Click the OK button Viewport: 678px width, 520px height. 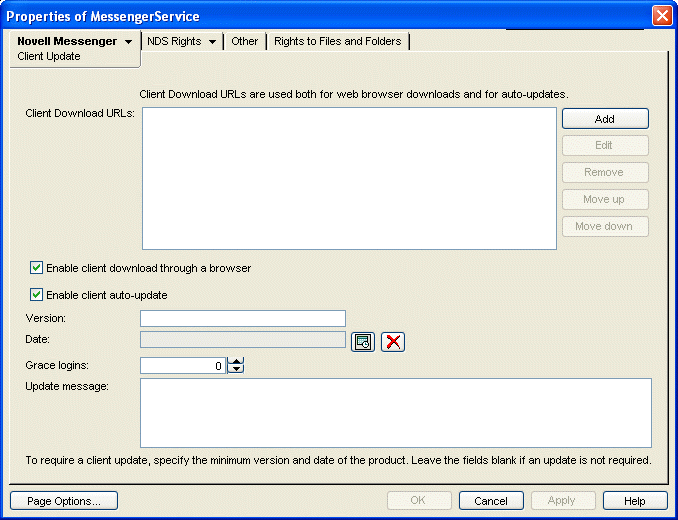pyautogui.click(x=419, y=501)
